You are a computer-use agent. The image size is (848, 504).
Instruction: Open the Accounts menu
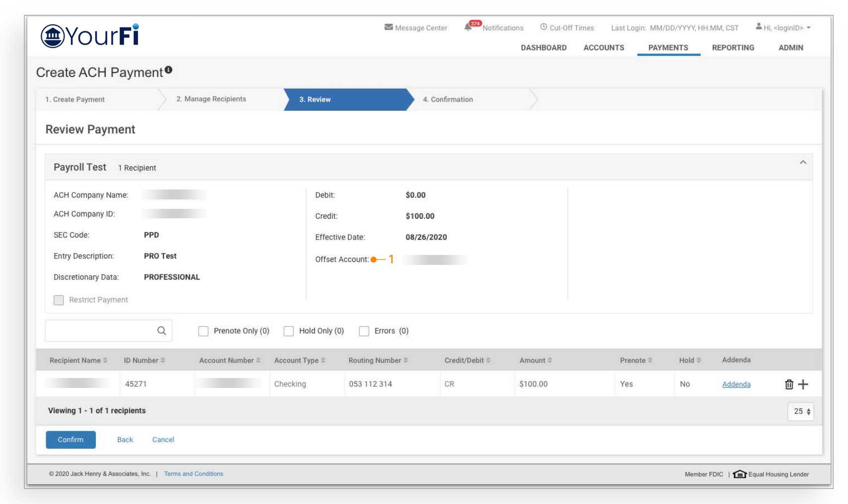[x=604, y=48]
